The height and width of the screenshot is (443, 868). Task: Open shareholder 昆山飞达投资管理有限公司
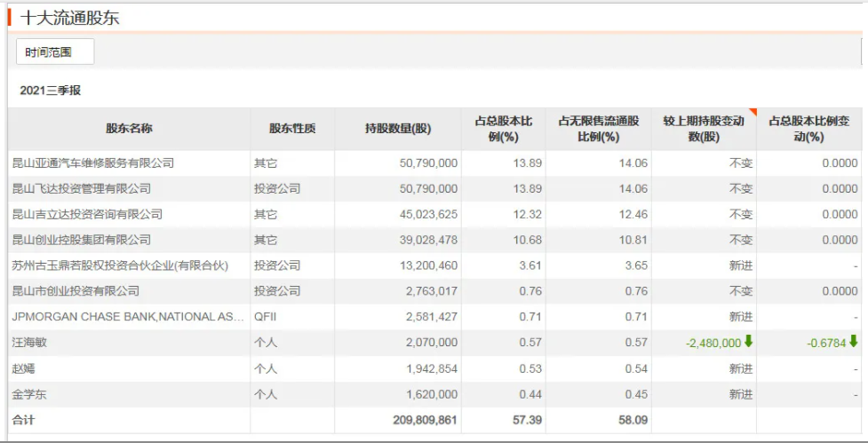click(x=81, y=189)
